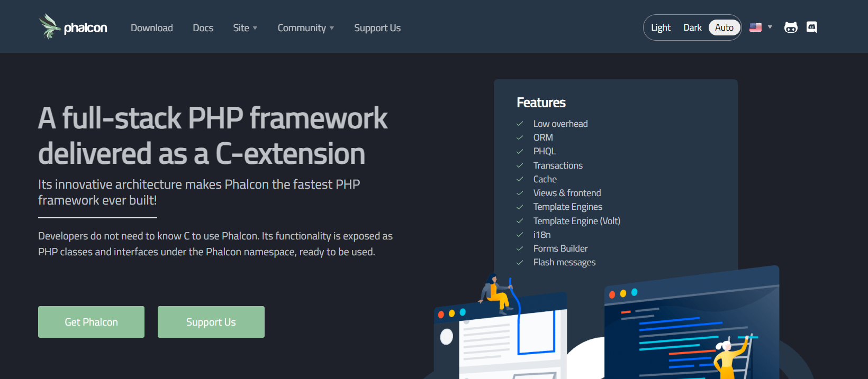Click the 'Developers do not need' paragraph
This screenshot has height=379, width=868.
[x=215, y=244]
